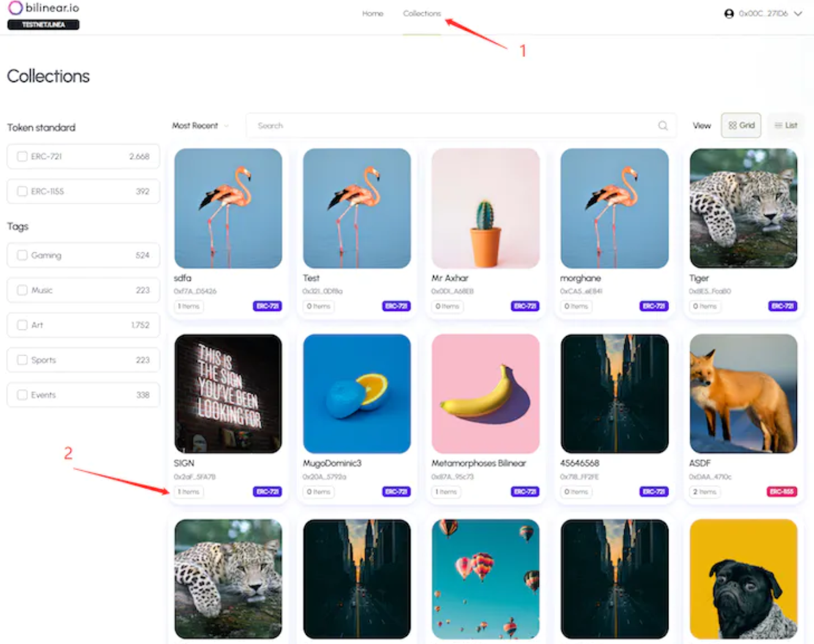This screenshot has width=814, height=644.
Task: Click the account avatar icon
Action: coord(729,13)
